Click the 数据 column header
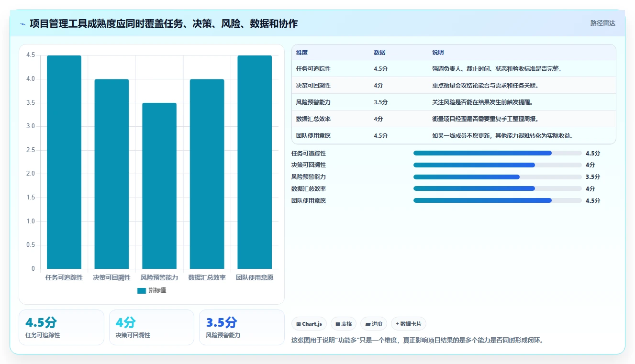Screen dimensions: 635x364 379,53
